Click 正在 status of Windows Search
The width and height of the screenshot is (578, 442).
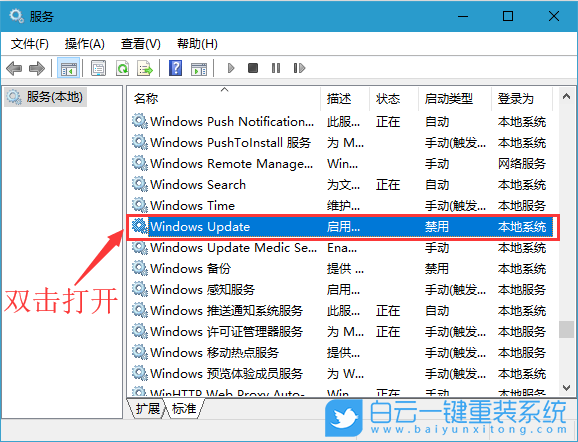[x=388, y=184]
